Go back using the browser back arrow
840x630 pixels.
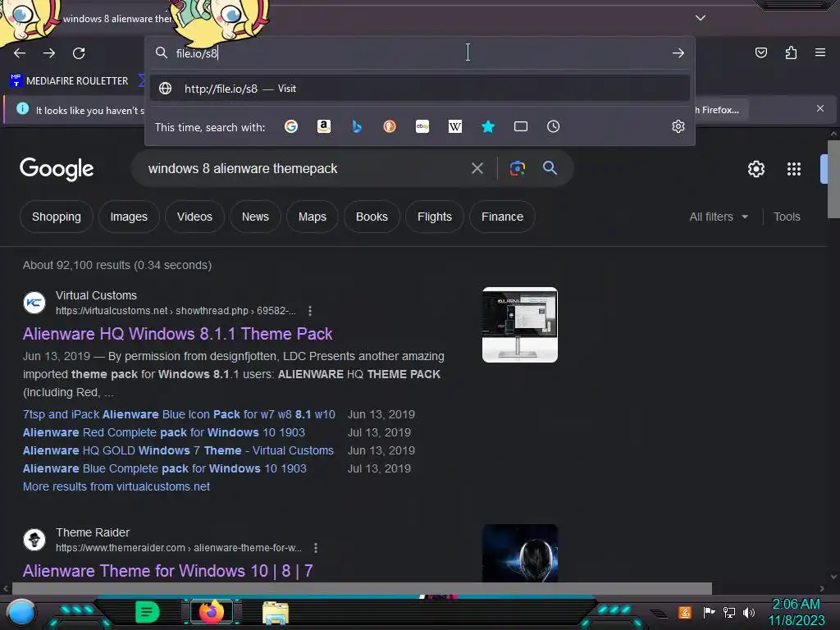(x=20, y=53)
